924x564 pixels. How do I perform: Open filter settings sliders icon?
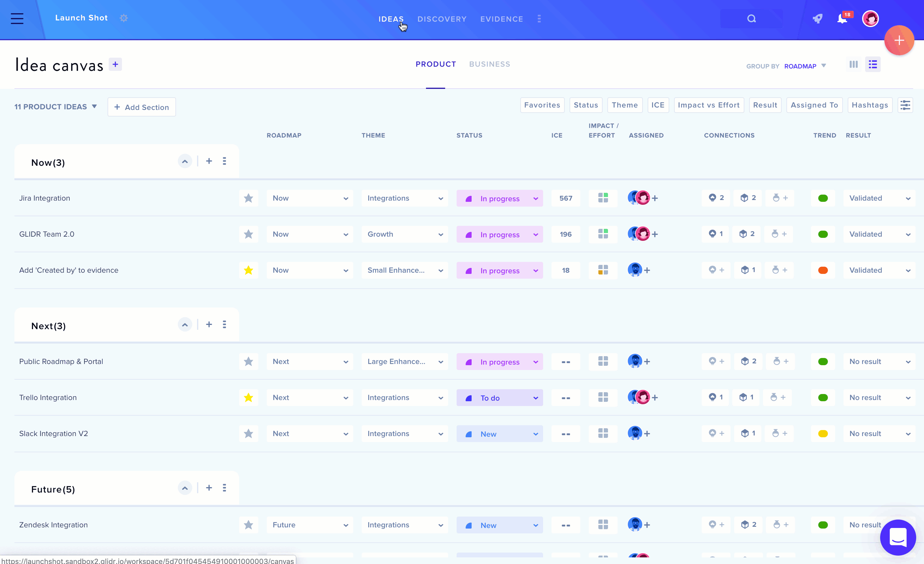pyautogui.click(x=905, y=105)
